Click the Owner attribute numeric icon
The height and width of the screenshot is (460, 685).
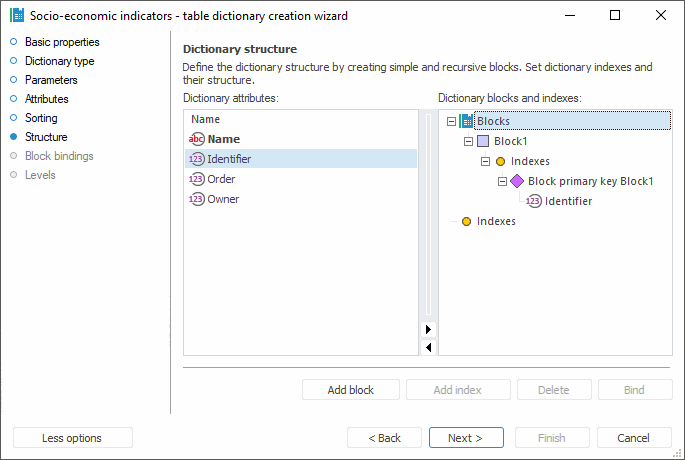[x=197, y=199]
